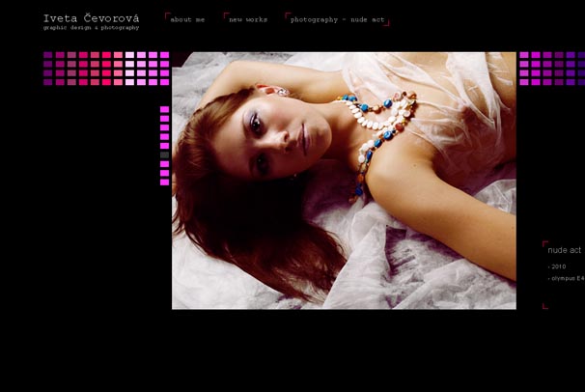Select the top-left square of the left color grid
This screenshot has height=392, width=585.
pyautogui.click(x=48, y=55)
